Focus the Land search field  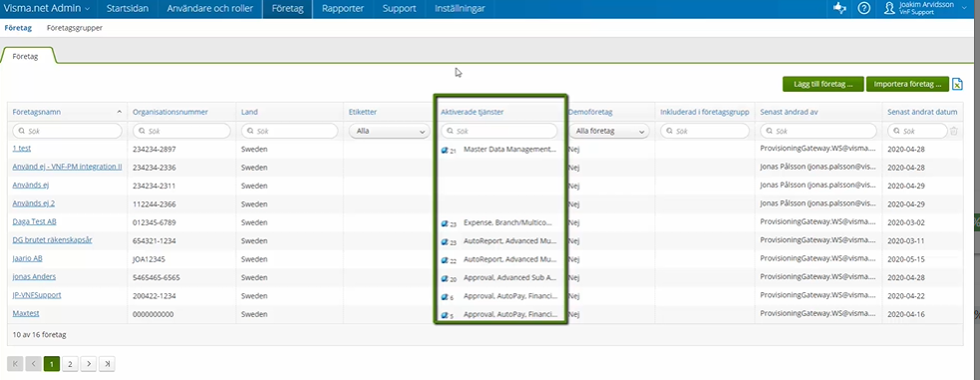click(289, 132)
